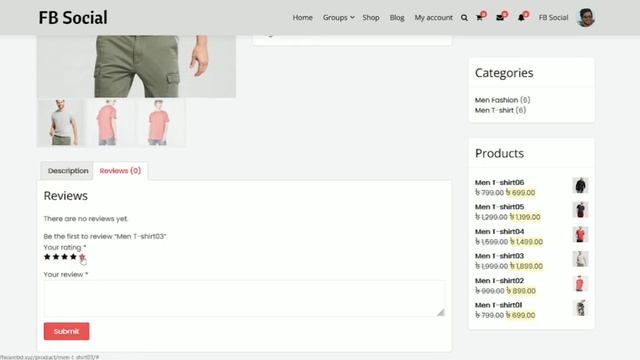Screen dimensions: 640x360
Task: Click the main product image
Action: point(136,66)
